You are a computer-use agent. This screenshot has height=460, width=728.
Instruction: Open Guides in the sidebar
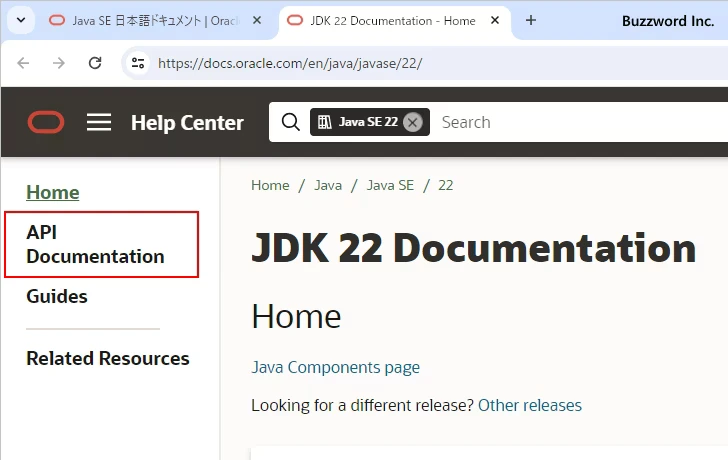[57, 296]
